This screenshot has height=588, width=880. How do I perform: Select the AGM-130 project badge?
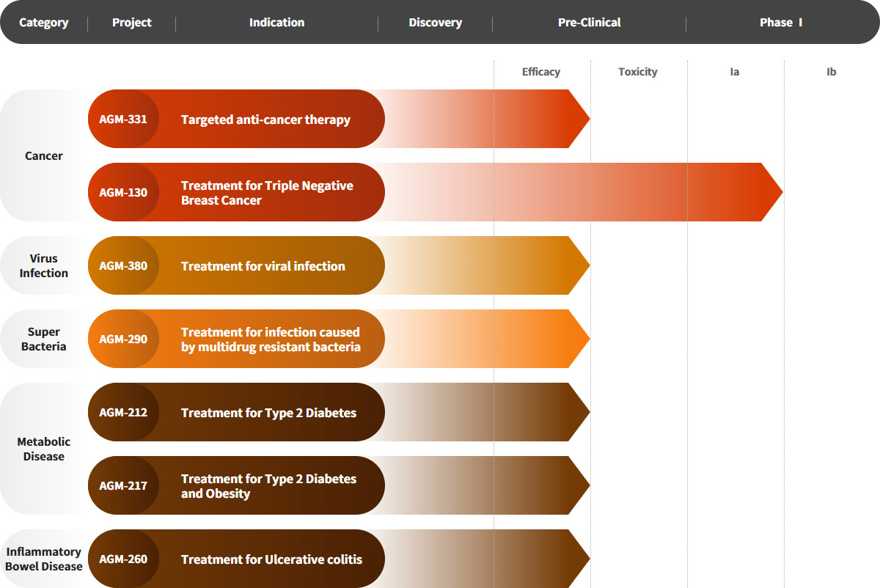click(x=123, y=193)
